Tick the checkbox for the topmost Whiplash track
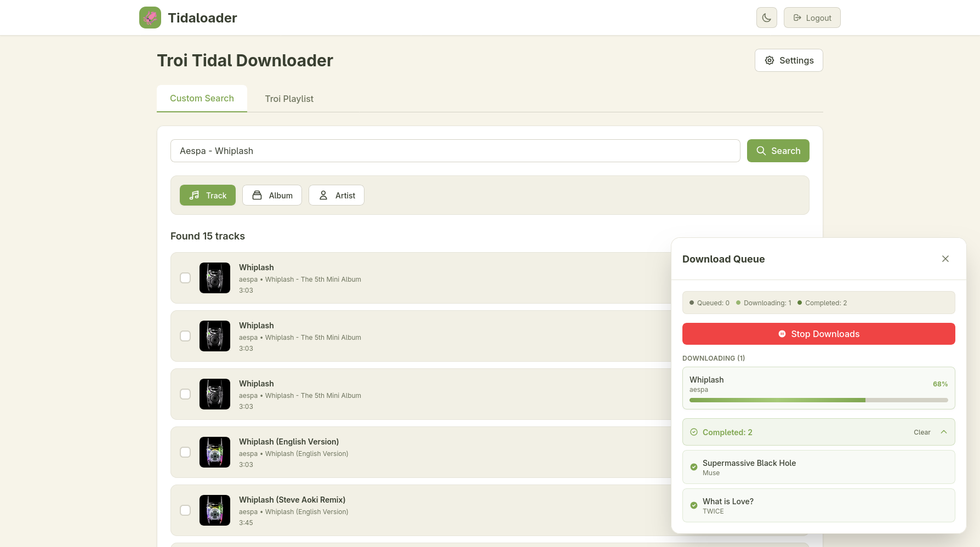Image resolution: width=980 pixels, height=547 pixels. (185, 278)
